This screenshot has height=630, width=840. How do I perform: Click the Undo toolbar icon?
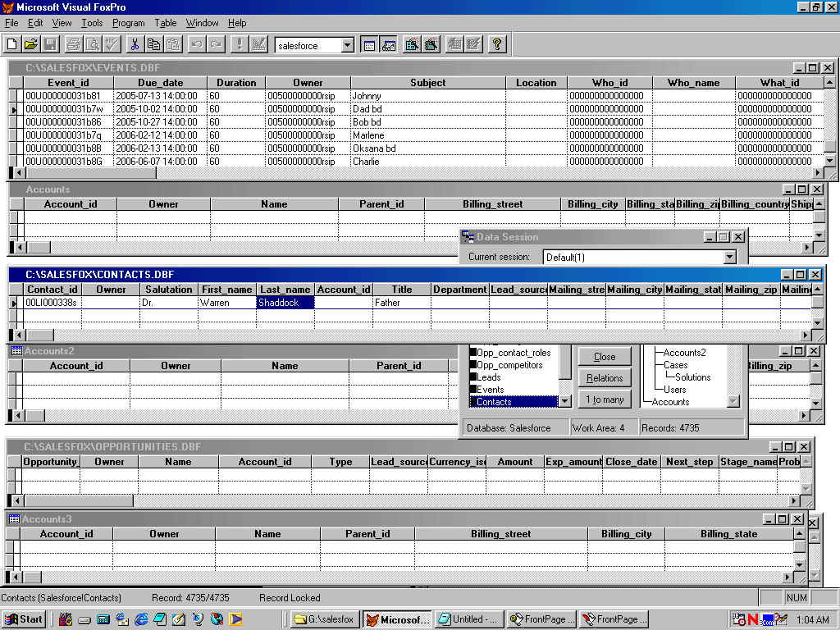[197, 44]
